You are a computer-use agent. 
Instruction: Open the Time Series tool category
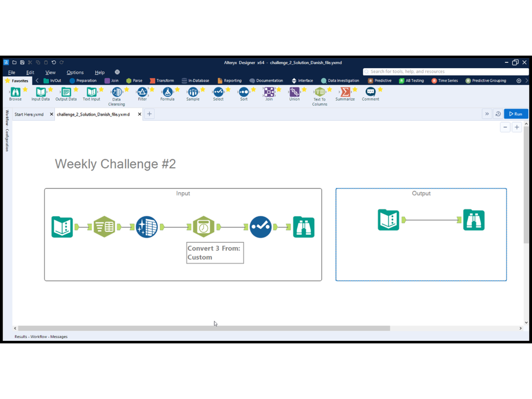coord(445,81)
